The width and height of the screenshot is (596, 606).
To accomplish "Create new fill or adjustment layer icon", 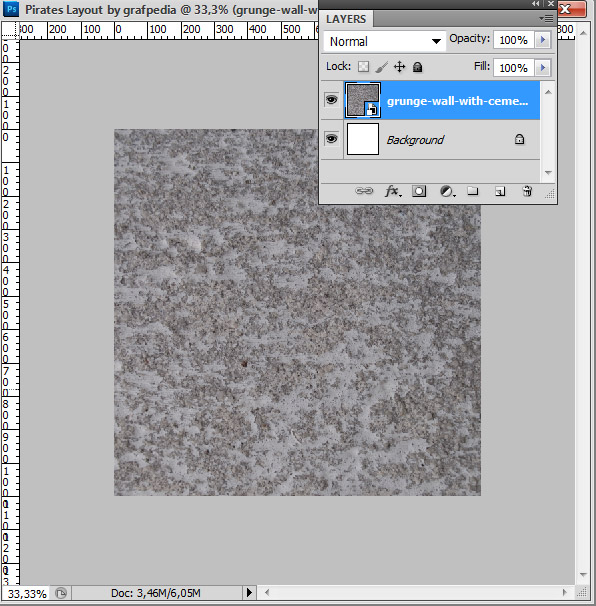I will pos(447,191).
